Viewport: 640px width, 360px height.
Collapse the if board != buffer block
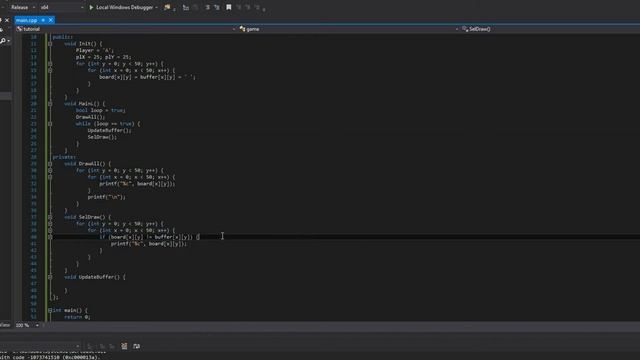coord(50,237)
